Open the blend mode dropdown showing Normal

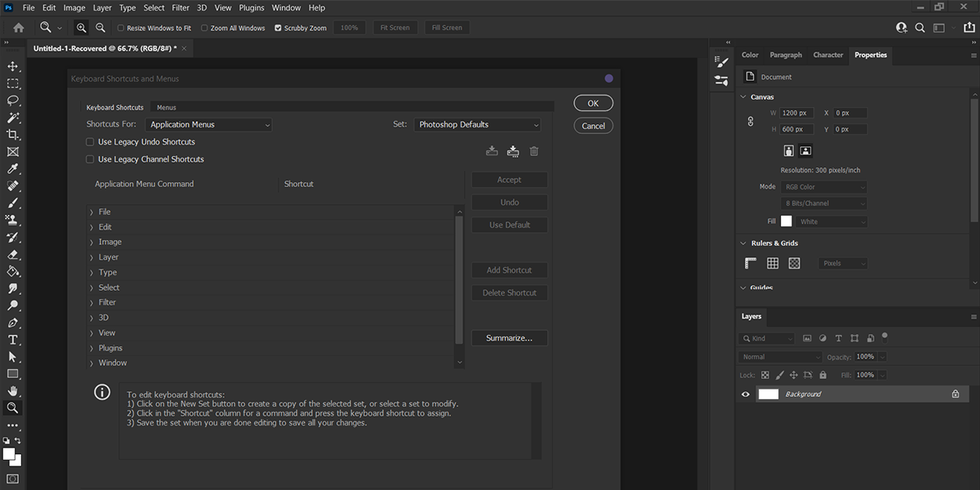780,356
